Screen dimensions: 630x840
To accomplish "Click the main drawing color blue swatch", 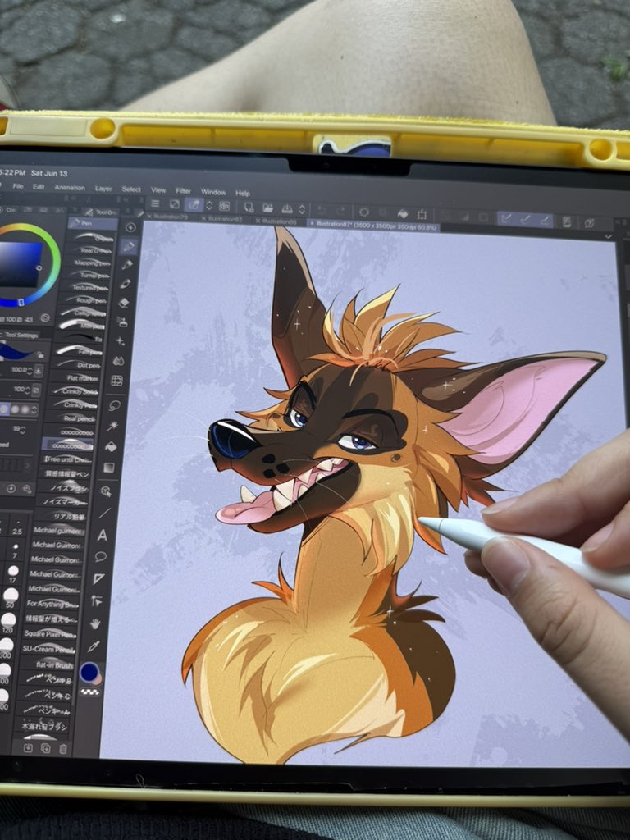I will click(89, 673).
